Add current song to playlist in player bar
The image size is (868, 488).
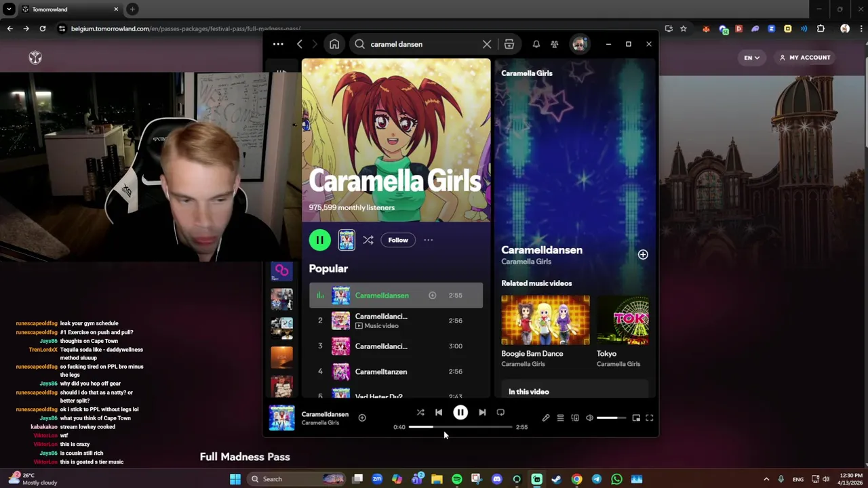pyautogui.click(x=362, y=418)
